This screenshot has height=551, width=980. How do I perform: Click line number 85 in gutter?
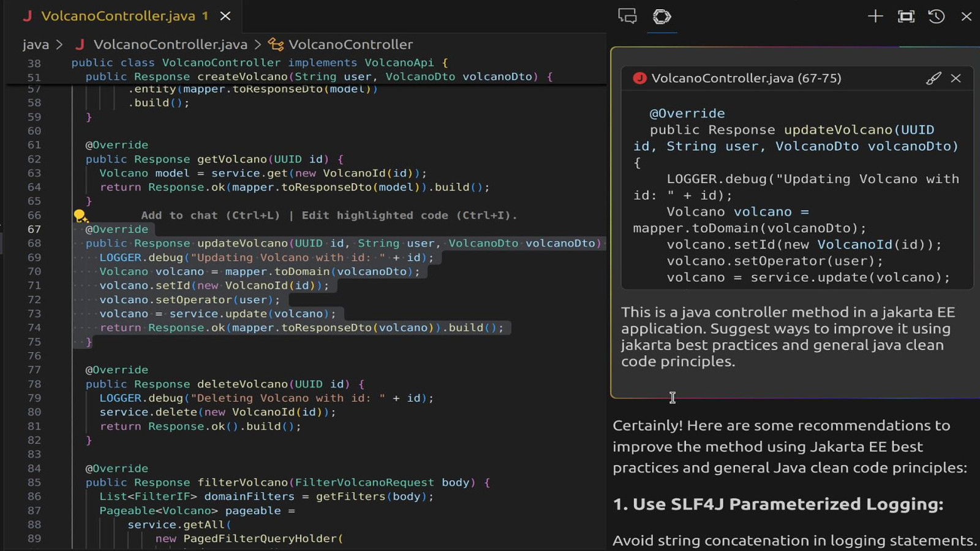pyautogui.click(x=34, y=483)
